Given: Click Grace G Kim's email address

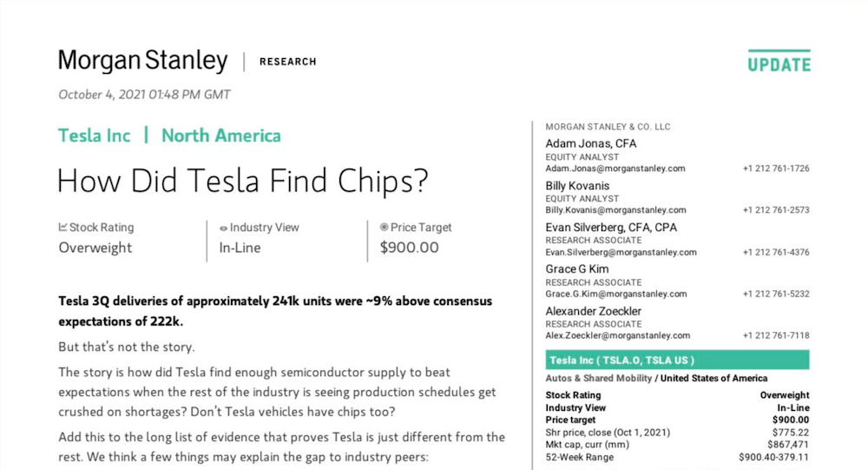Looking at the screenshot, I should (x=615, y=294).
